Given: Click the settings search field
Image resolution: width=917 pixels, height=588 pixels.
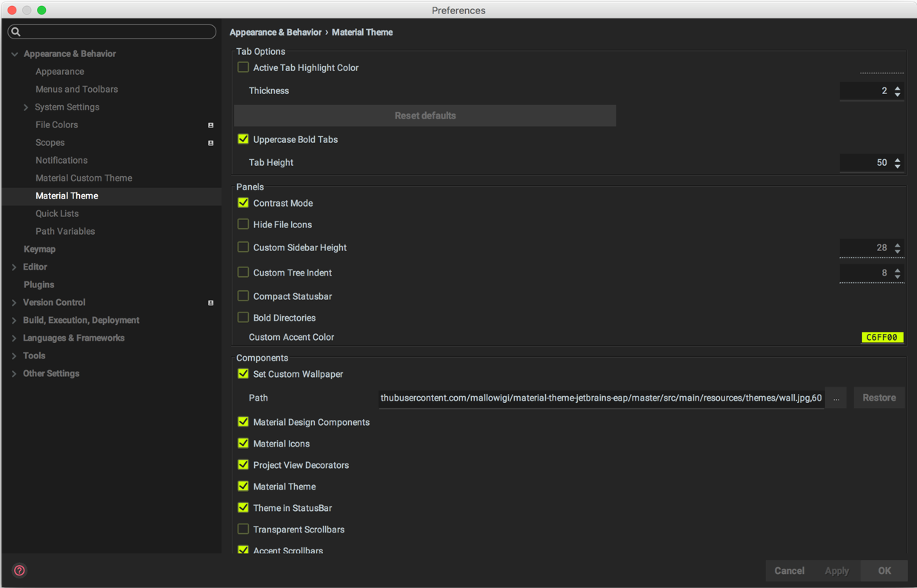Looking at the screenshot, I should (112, 32).
